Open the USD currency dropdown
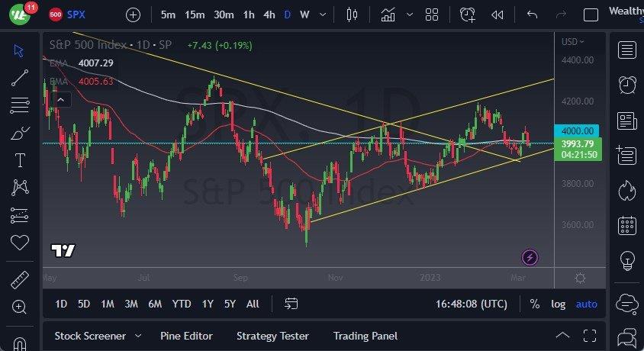 (572, 42)
